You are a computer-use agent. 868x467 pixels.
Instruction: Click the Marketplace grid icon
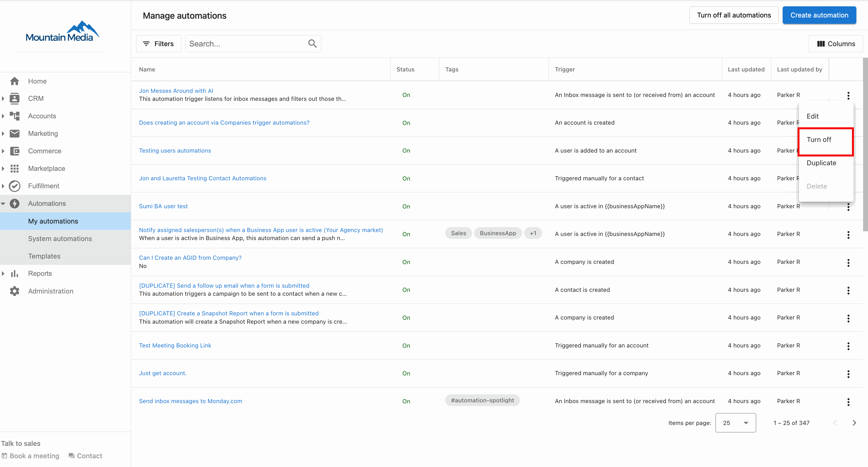[x=15, y=168]
